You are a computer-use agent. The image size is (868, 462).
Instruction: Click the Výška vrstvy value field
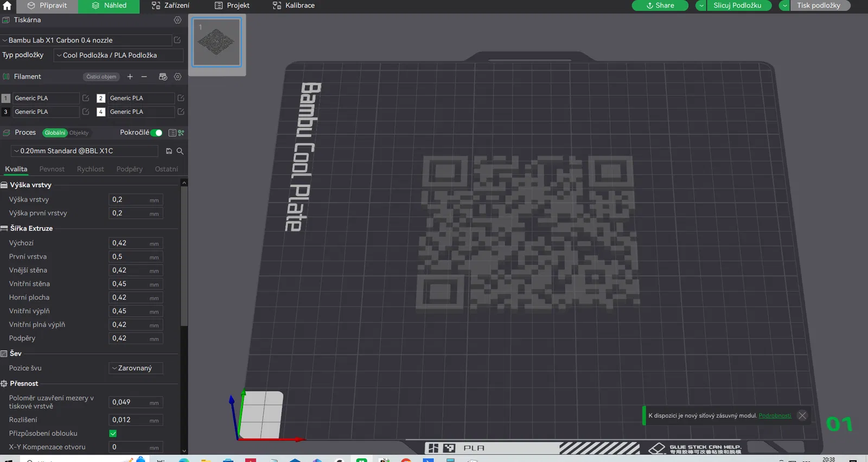pyautogui.click(x=136, y=200)
